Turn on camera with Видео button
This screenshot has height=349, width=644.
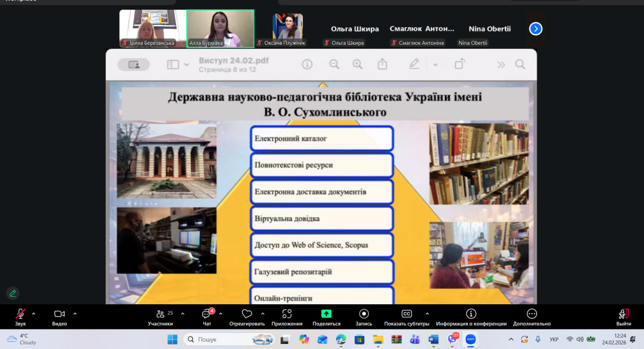pyautogui.click(x=59, y=314)
